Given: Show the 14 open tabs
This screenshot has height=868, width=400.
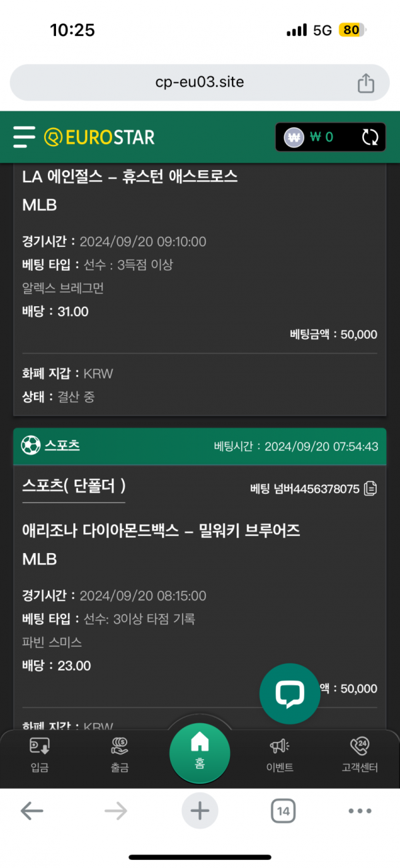Looking at the screenshot, I should pos(283,811).
